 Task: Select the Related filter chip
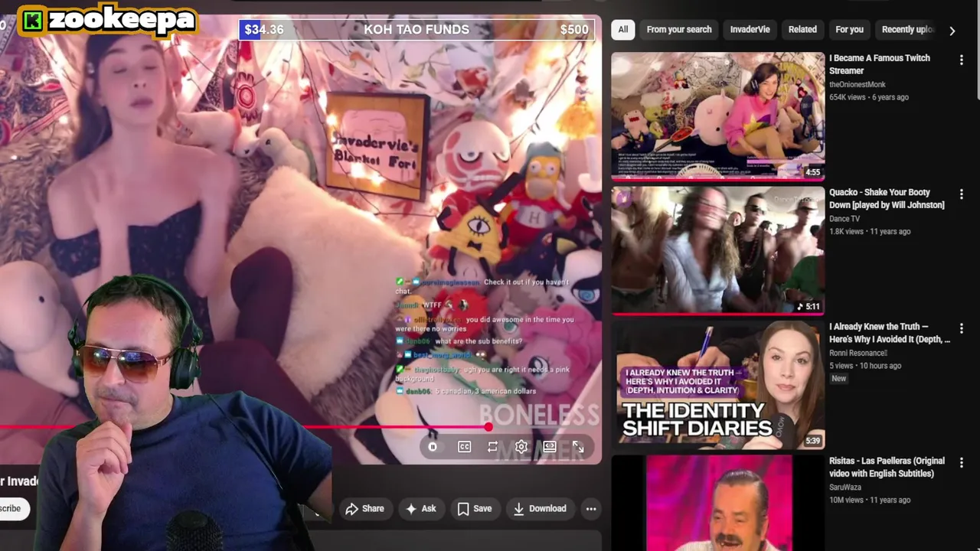[x=802, y=30]
